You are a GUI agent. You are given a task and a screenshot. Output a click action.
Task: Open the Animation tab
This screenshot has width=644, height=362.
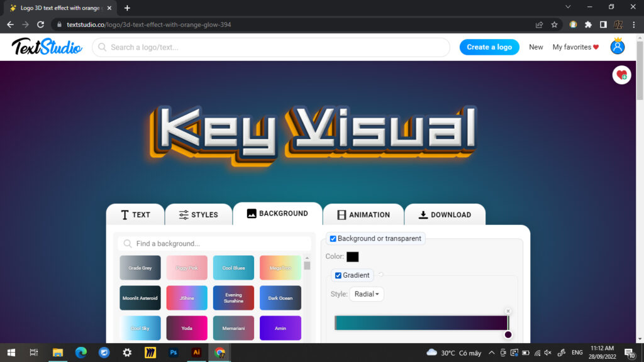[363, 215]
